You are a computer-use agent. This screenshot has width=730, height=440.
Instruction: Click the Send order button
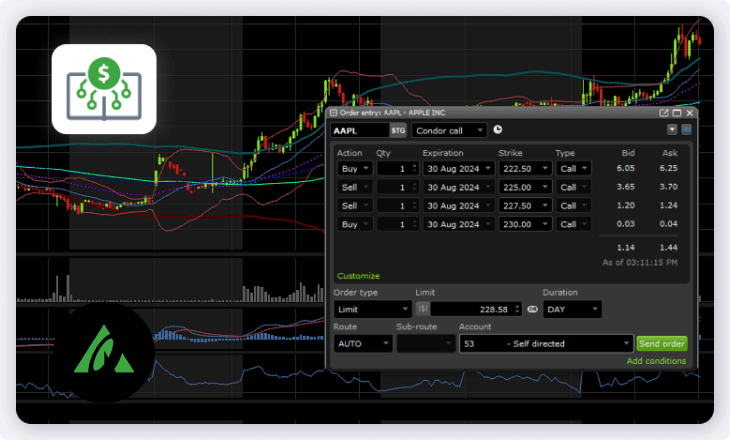pos(662,344)
